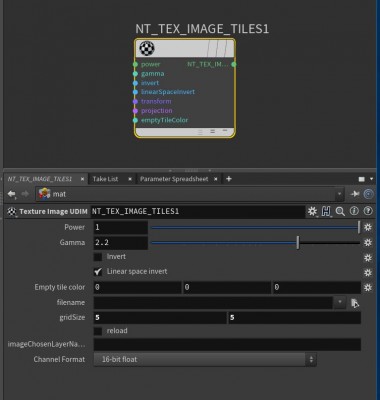Image resolution: width=380 pixels, height=400 pixels.
Task: Open the Channel Format dropdown
Action: (205, 359)
